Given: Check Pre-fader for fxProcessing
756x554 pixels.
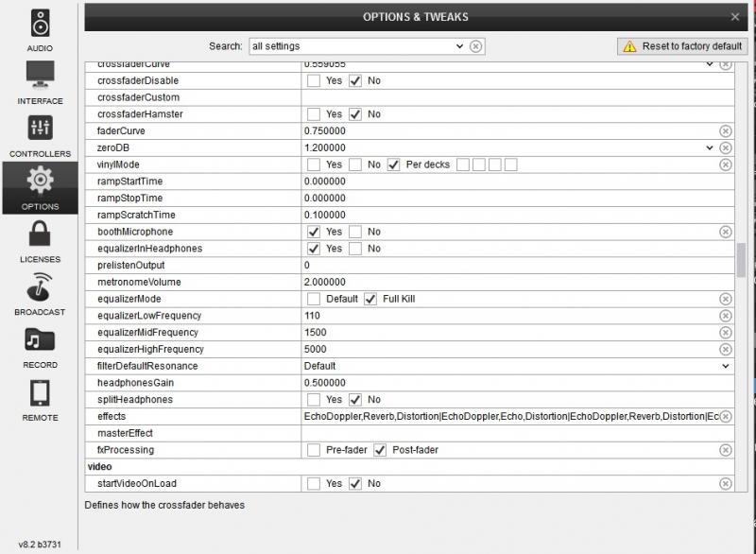Looking at the screenshot, I should point(314,450).
